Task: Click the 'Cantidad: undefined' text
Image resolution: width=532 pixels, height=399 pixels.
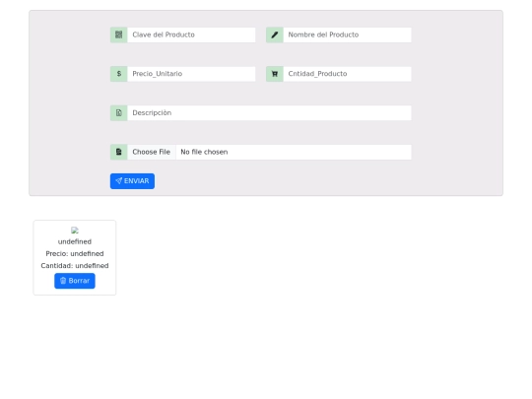Action: 75,266
